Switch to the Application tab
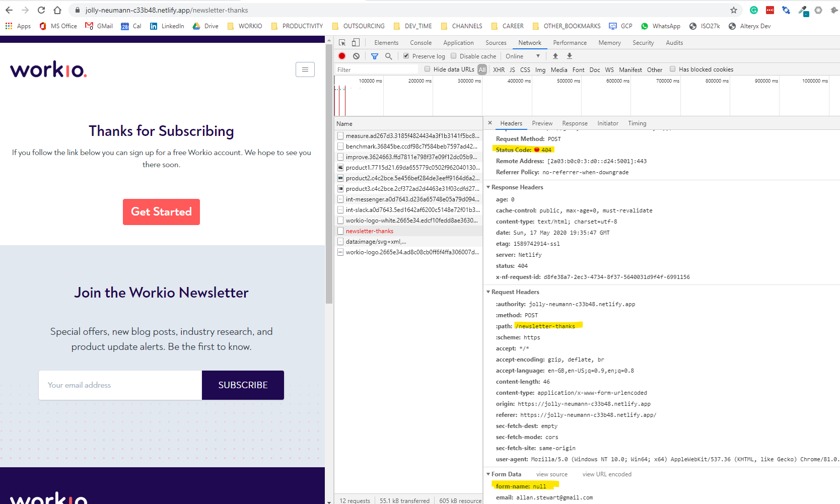840x504 pixels. (x=458, y=43)
